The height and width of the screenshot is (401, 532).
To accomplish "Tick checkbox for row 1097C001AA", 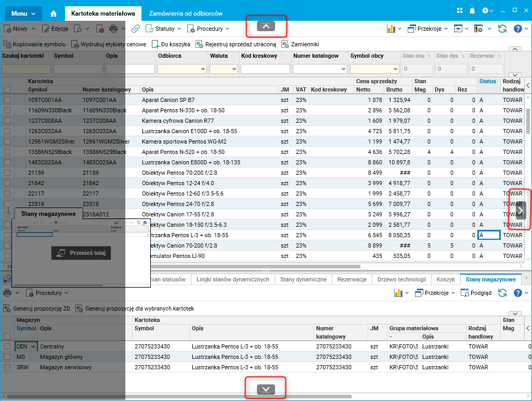I will click(7, 100).
